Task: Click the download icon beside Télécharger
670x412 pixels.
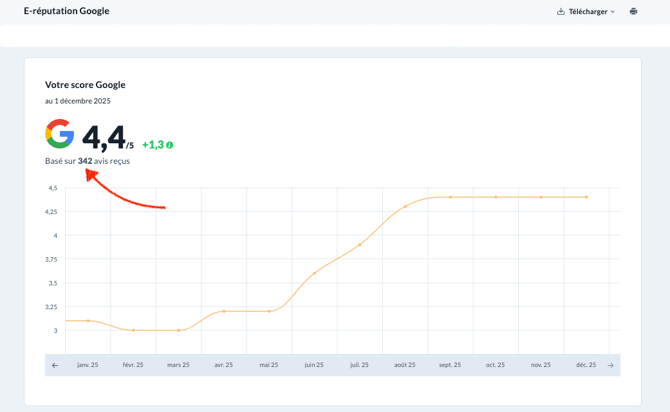Action: click(561, 11)
